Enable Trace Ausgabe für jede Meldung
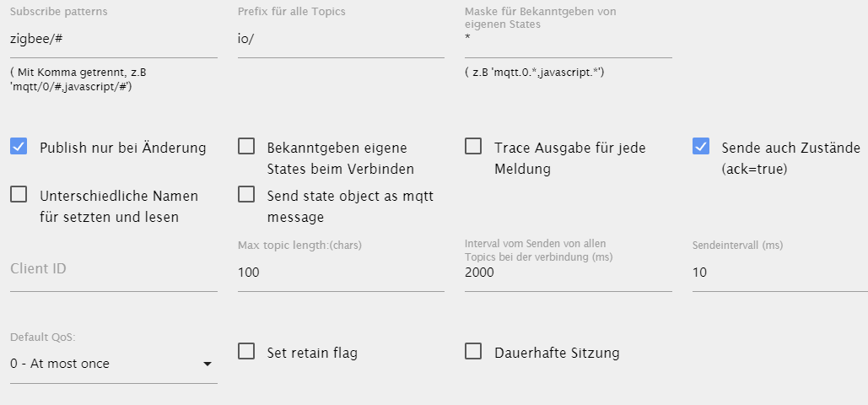Screen dimensions: 868x405 pos(472,146)
